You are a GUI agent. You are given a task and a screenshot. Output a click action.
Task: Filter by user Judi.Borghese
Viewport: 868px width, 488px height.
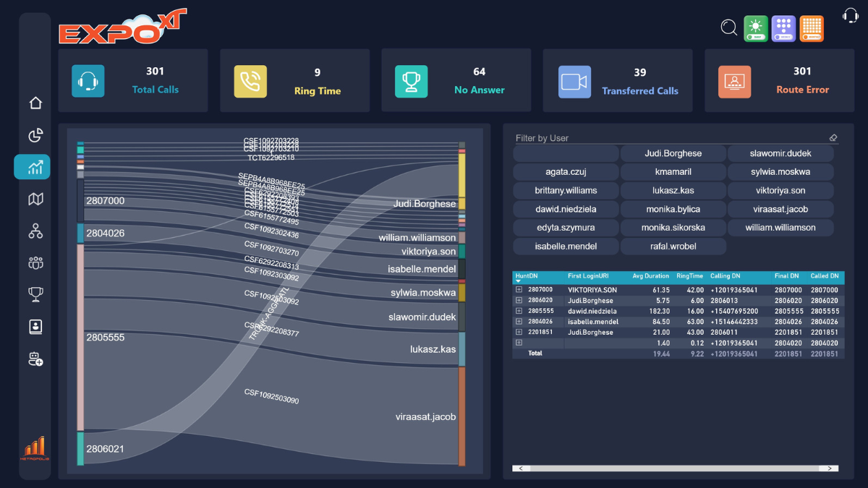(673, 153)
